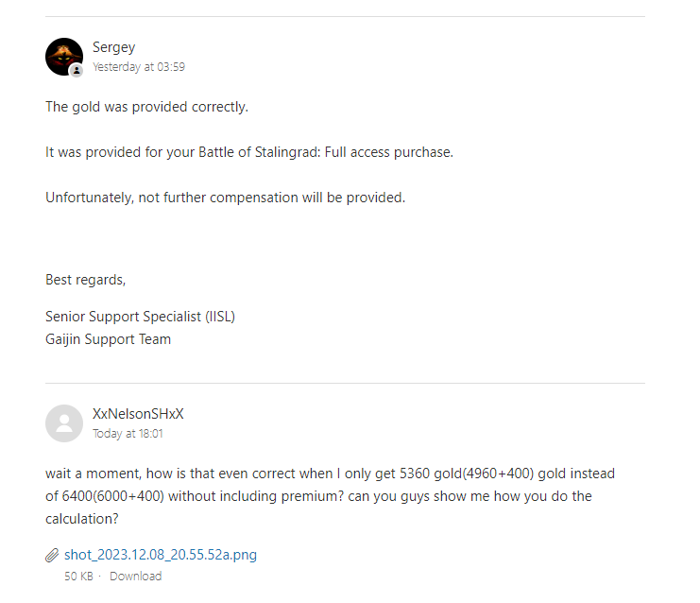Click the "Best regards," closing line

(x=85, y=280)
